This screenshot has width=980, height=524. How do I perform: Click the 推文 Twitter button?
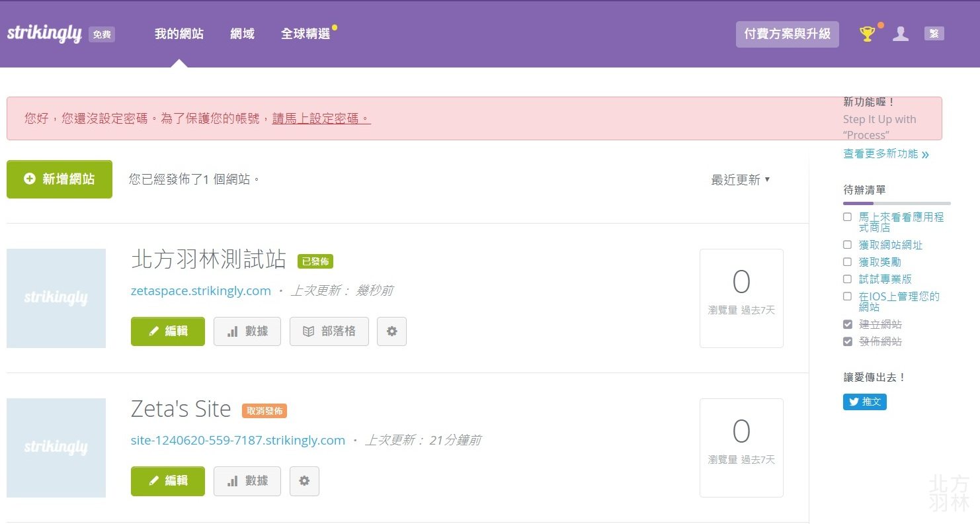[x=865, y=402]
